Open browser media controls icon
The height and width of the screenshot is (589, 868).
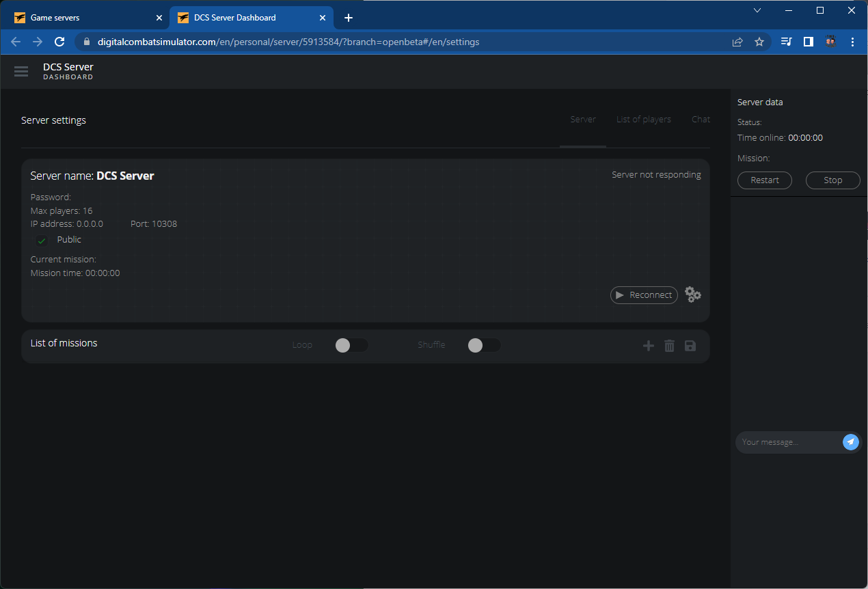pos(786,42)
